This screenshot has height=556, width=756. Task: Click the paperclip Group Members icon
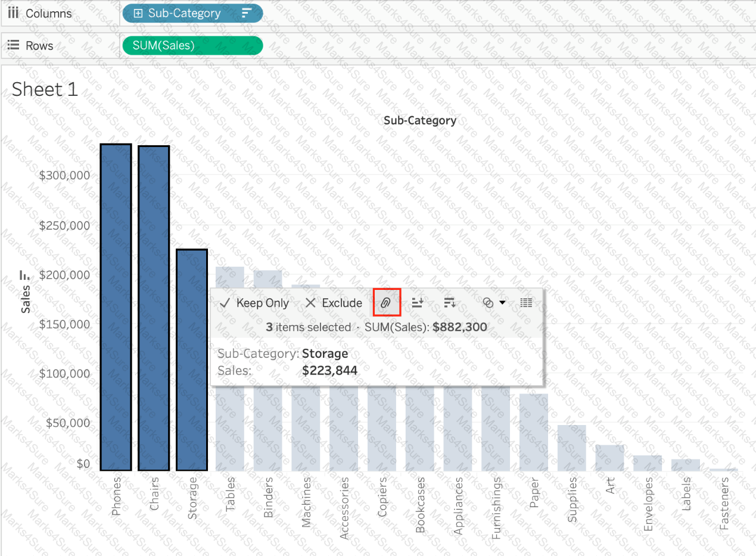point(387,302)
